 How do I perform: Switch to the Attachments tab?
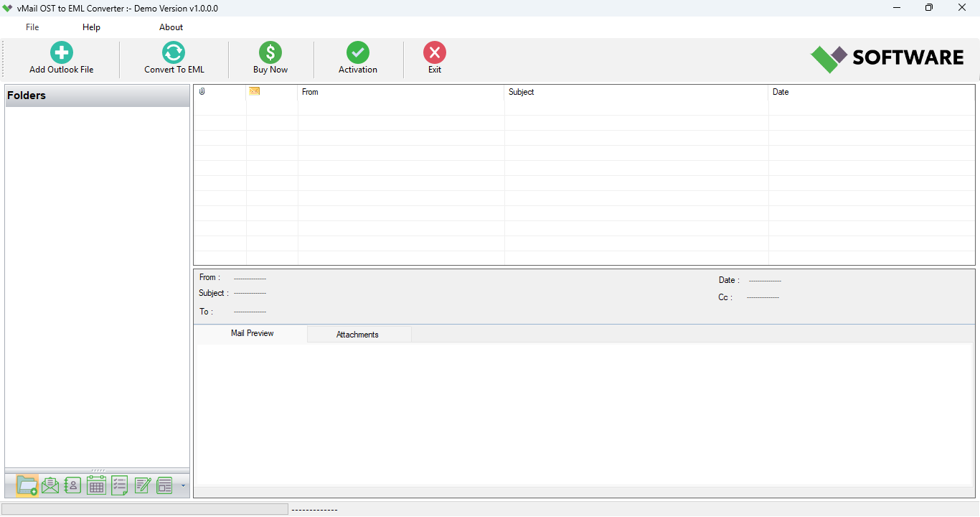(359, 334)
